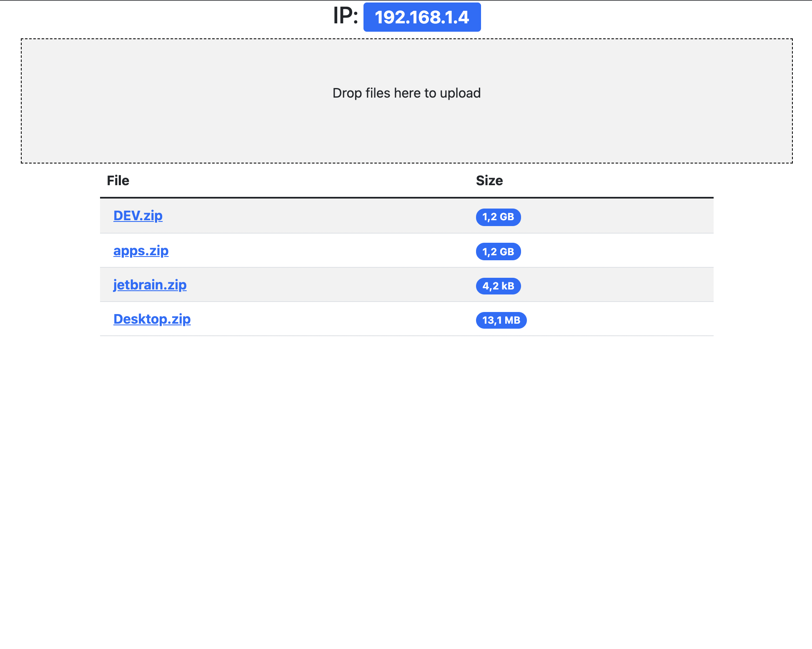Click the 1,2 GB badge for apps.zip
The width and height of the screenshot is (812, 649).
click(x=498, y=252)
